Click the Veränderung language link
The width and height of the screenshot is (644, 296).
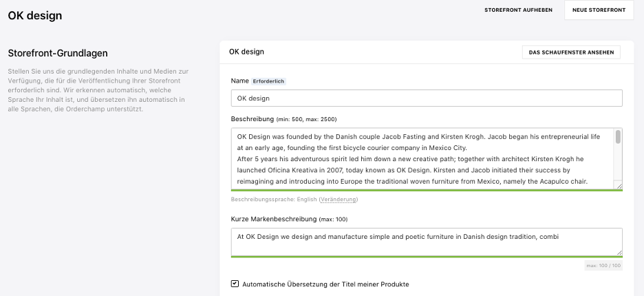[339, 200]
